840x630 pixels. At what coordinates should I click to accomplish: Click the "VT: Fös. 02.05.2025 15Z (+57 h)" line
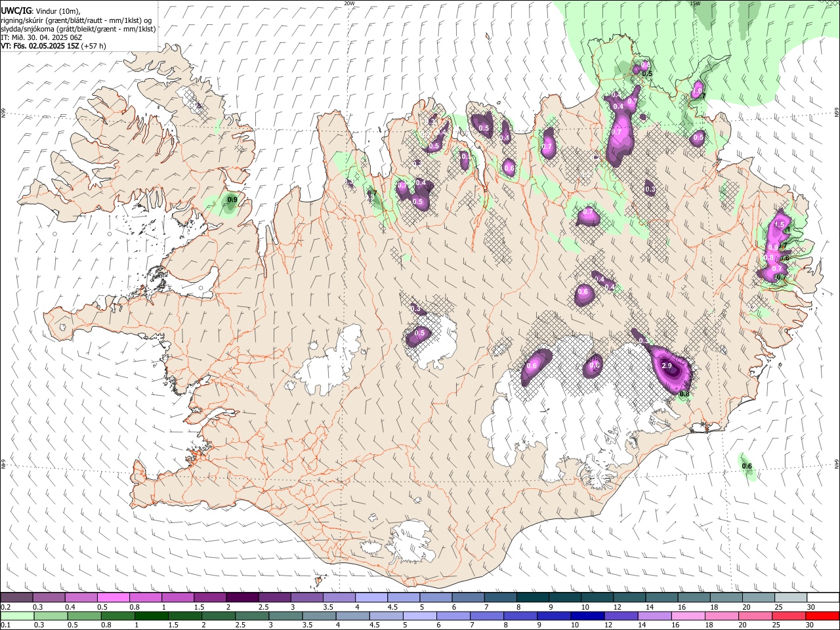[53, 46]
